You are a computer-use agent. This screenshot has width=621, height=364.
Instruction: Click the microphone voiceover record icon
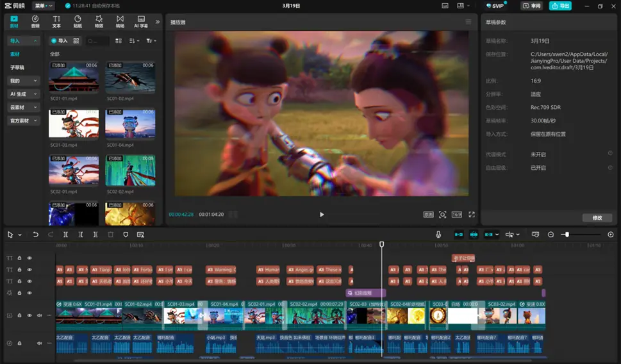tap(438, 235)
